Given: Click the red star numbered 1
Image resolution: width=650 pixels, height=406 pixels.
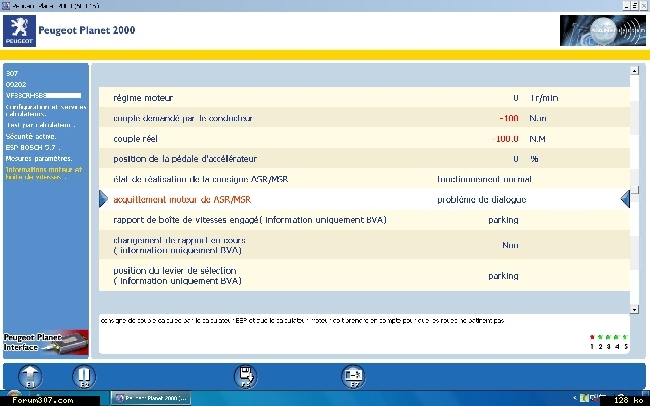Looking at the screenshot, I should (x=592, y=337).
